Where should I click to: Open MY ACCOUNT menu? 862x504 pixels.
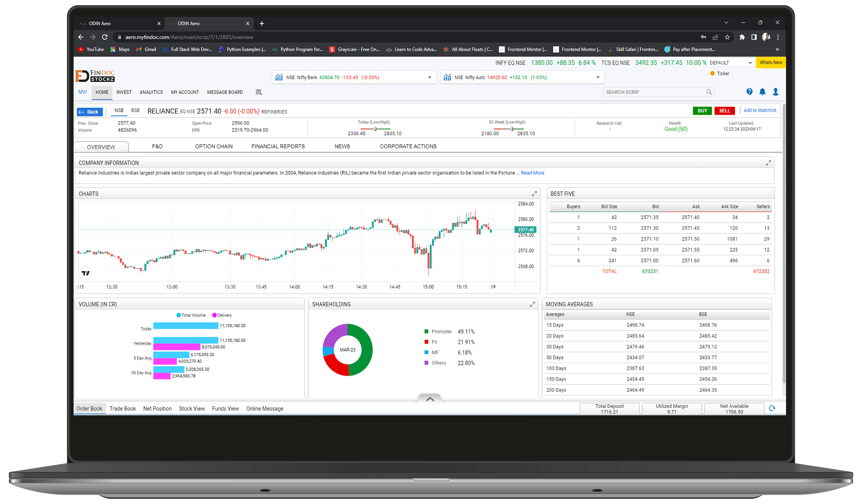pyautogui.click(x=185, y=92)
